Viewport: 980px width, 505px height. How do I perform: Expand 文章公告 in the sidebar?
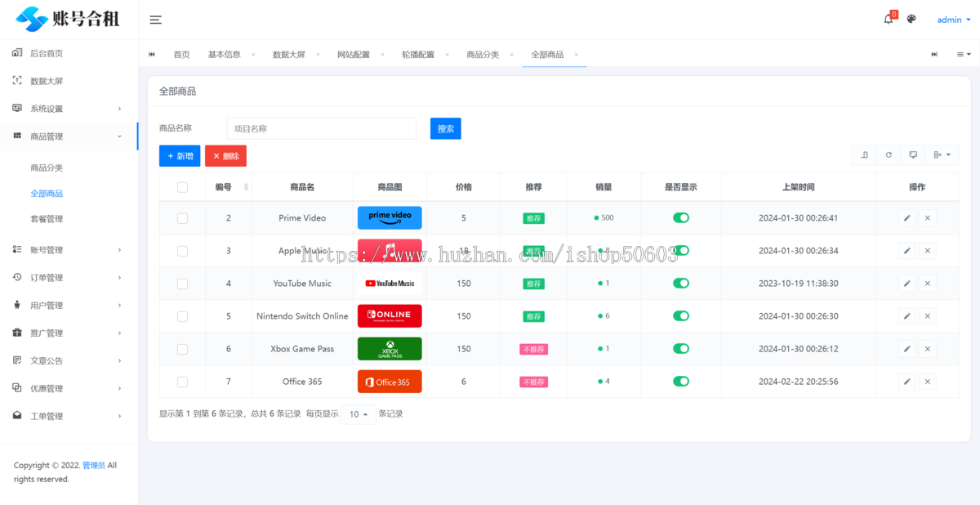coord(69,360)
